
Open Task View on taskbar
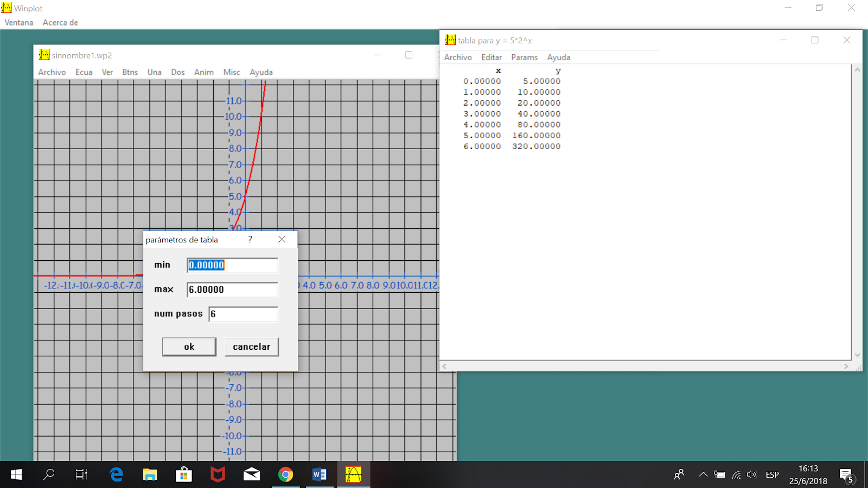[81, 474]
